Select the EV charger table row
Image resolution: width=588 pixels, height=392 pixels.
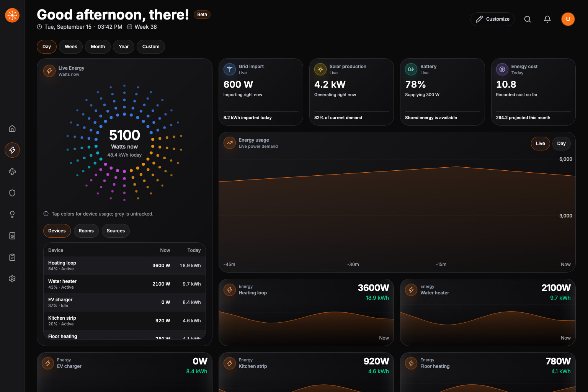pos(124,302)
